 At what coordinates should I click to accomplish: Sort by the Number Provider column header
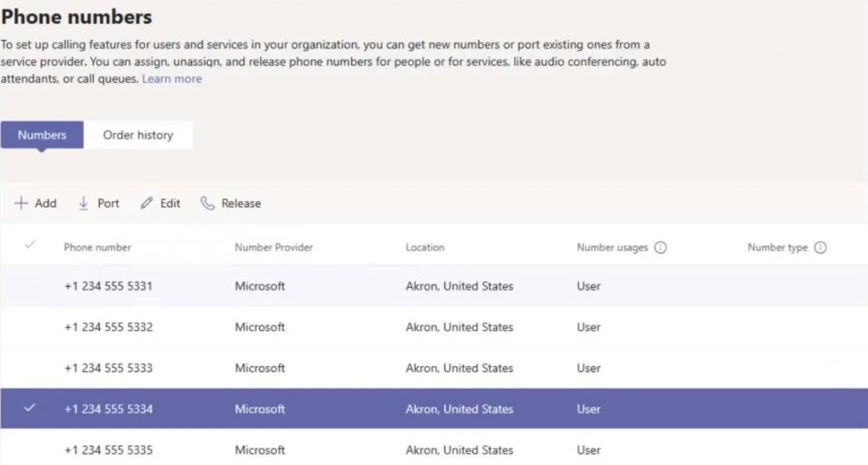pos(274,247)
